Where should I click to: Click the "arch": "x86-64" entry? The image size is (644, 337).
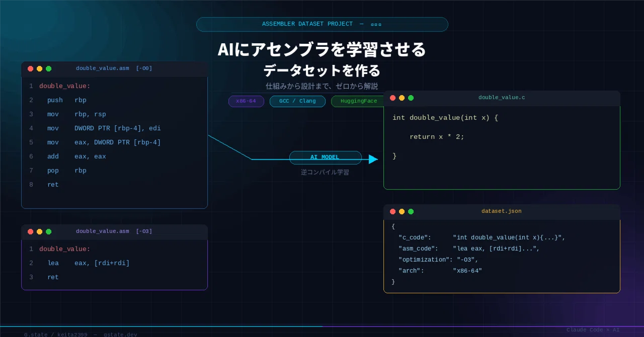[440, 271]
